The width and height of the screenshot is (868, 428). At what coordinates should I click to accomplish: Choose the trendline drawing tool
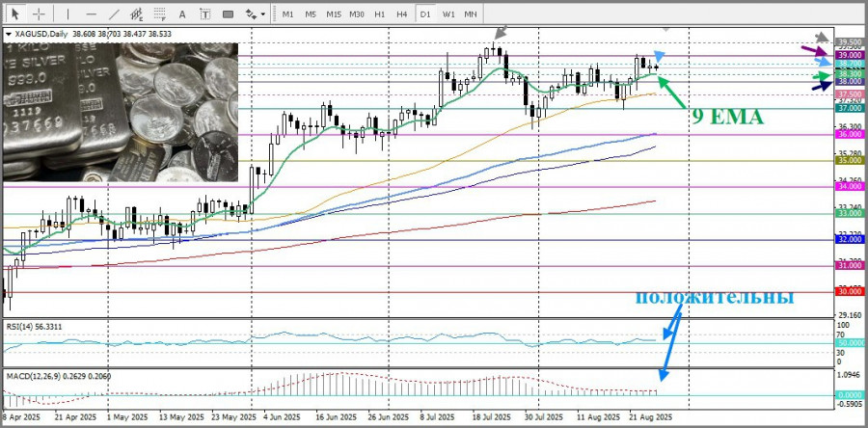point(114,13)
